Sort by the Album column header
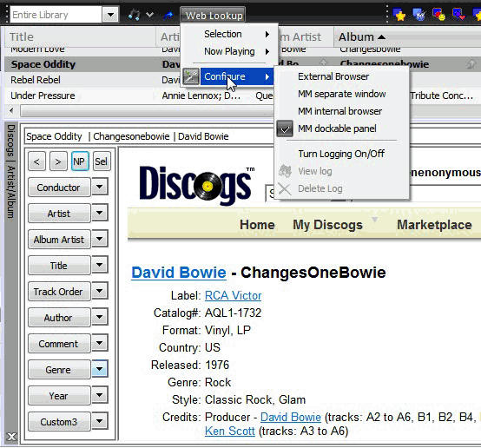 (407, 36)
